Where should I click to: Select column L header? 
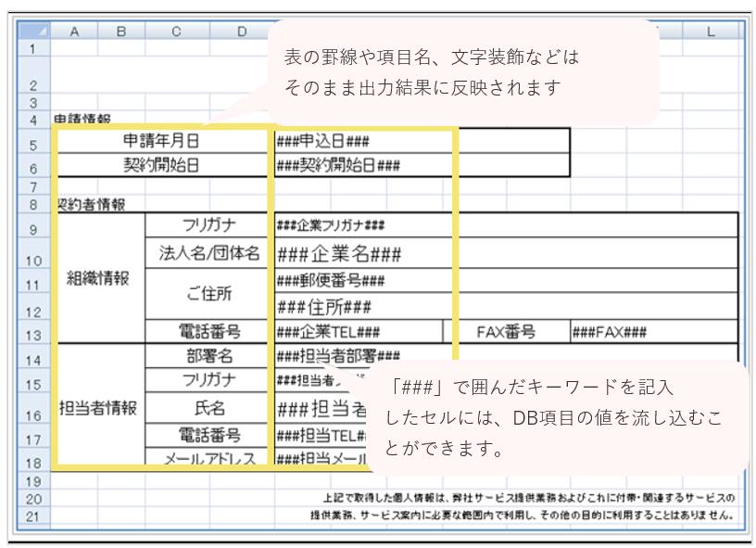coord(711,31)
